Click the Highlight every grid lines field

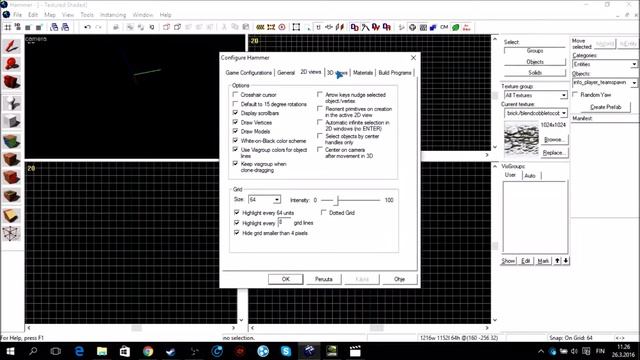284,223
